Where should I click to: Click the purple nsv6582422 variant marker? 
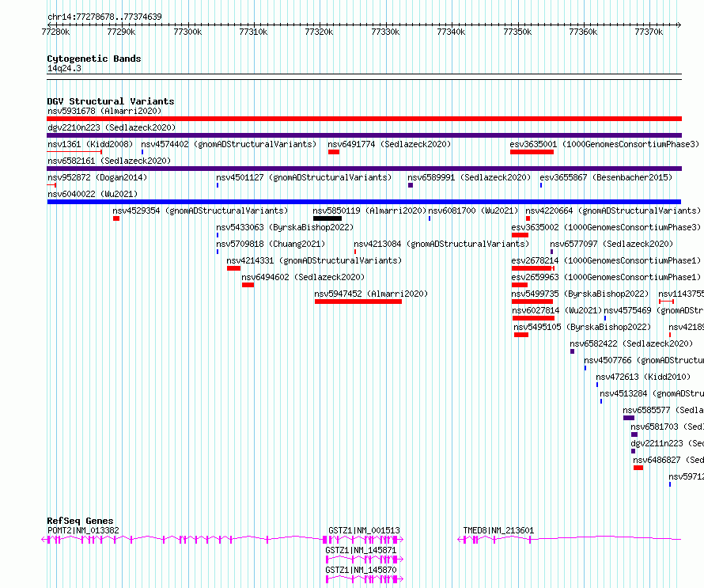coord(572,351)
